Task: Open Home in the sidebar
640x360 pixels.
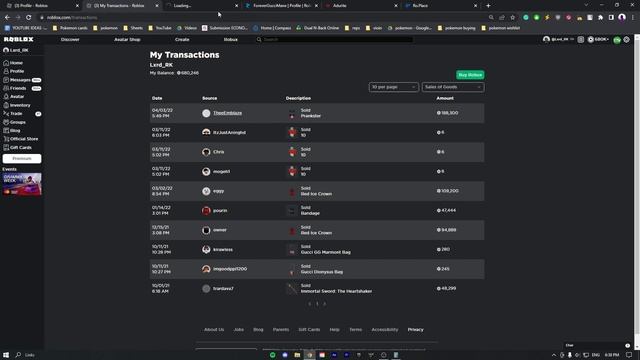Action: coord(13,63)
